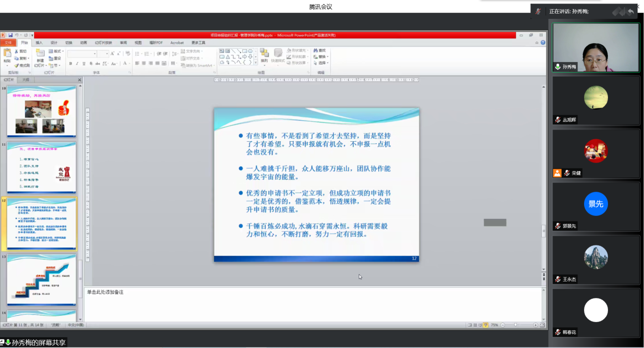Open the Insert (插入) ribbon tab

tap(39, 43)
